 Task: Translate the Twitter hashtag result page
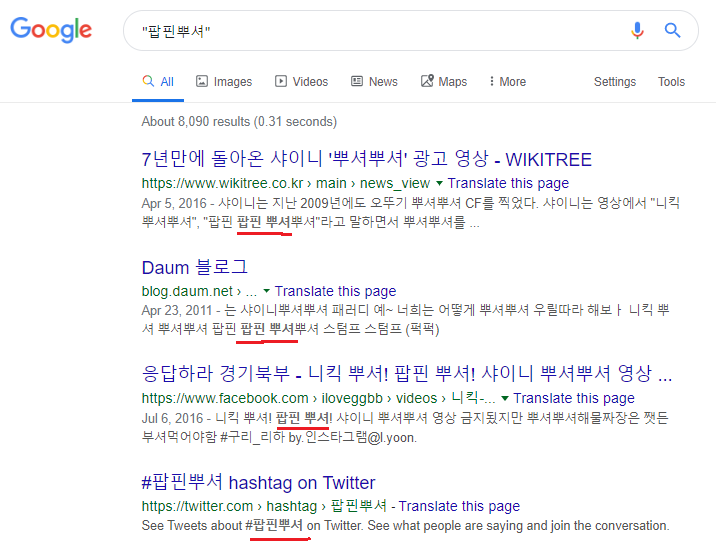(x=459, y=506)
